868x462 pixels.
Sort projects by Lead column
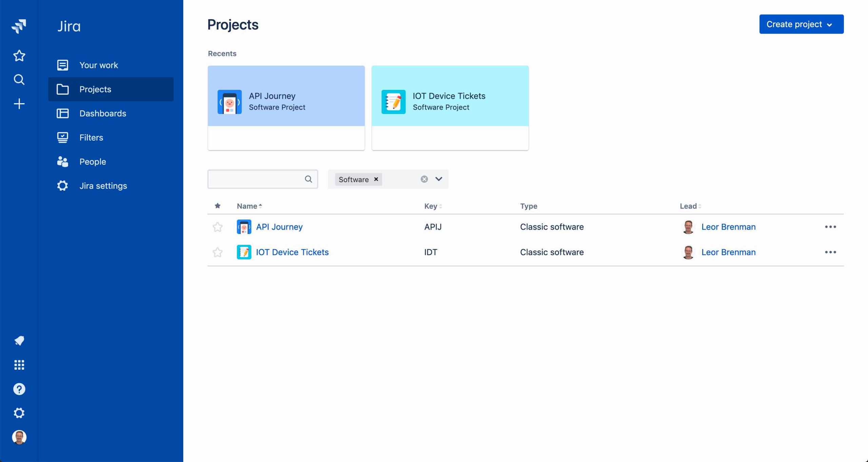pyautogui.click(x=690, y=206)
